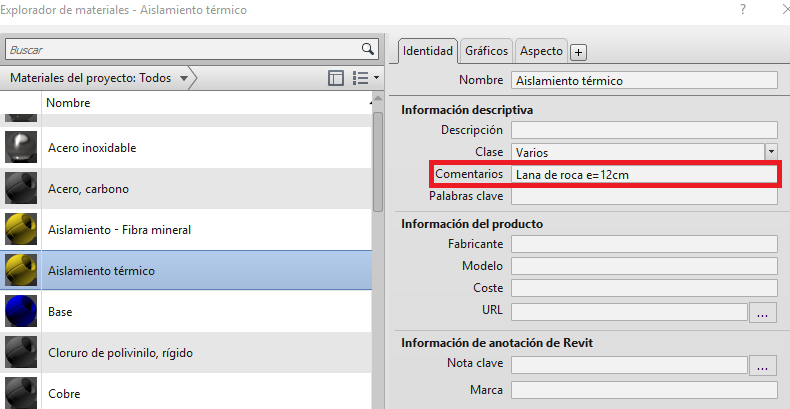
Task: Expand the Materiales del proyecto filter dropdown
Action: tap(183, 79)
